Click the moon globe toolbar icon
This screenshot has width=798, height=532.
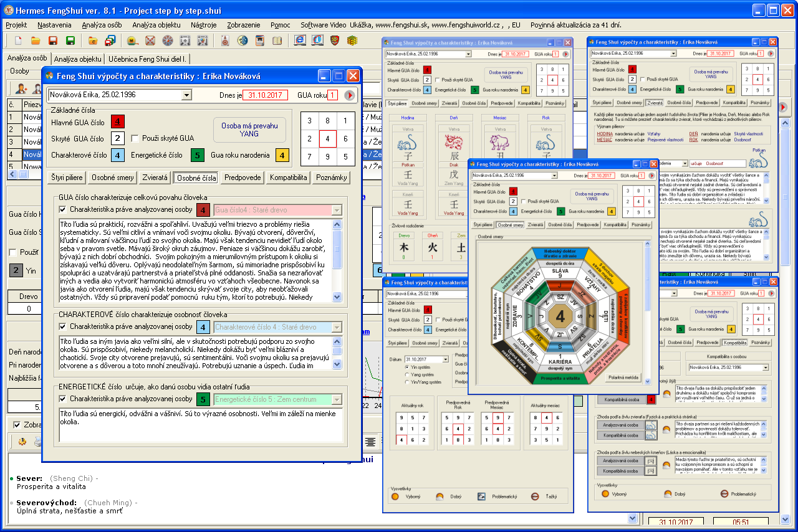click(243, 40)
